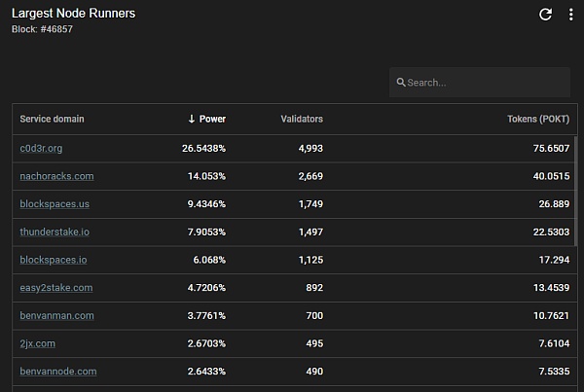The image size is (584, 392).
Task: Sort by Validators column header
Action: point(302,119)
